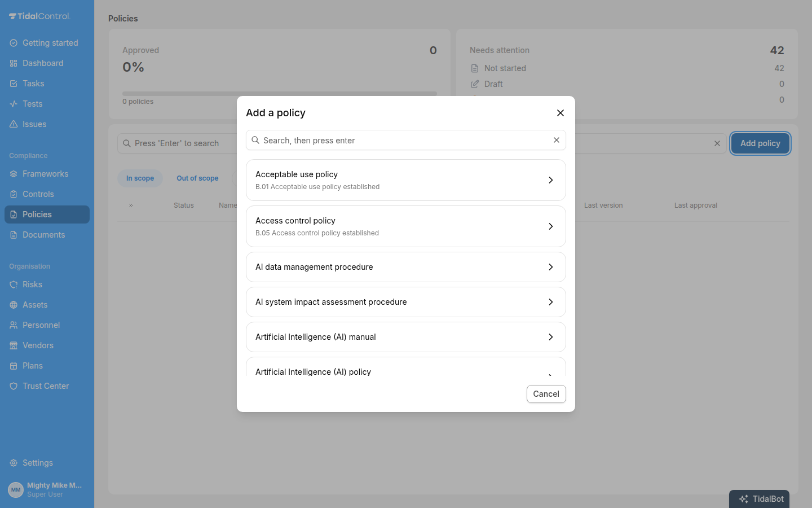Open the Risks icon in sidebar
This screenshot has width=812, height=508.
coord(14,284)
